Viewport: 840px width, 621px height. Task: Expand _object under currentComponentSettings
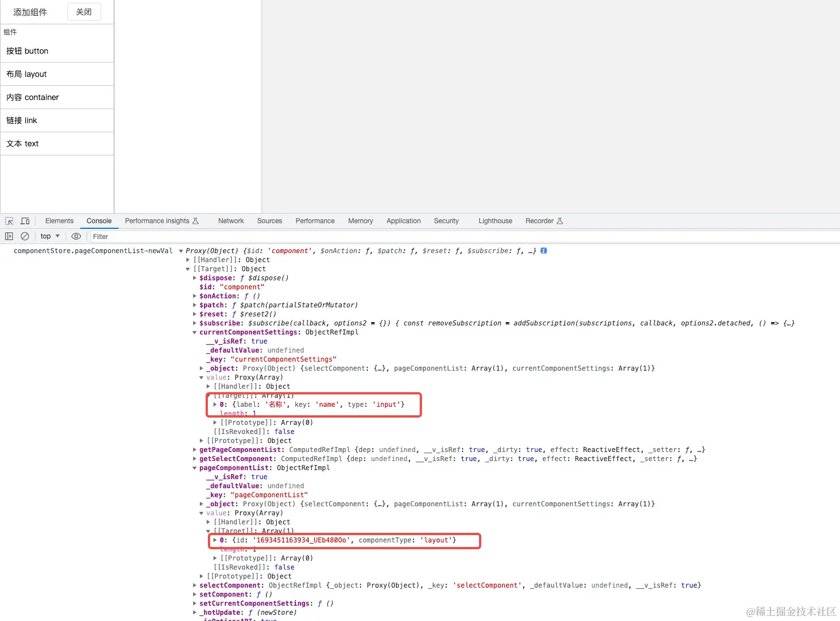click(x=202, y=368)
